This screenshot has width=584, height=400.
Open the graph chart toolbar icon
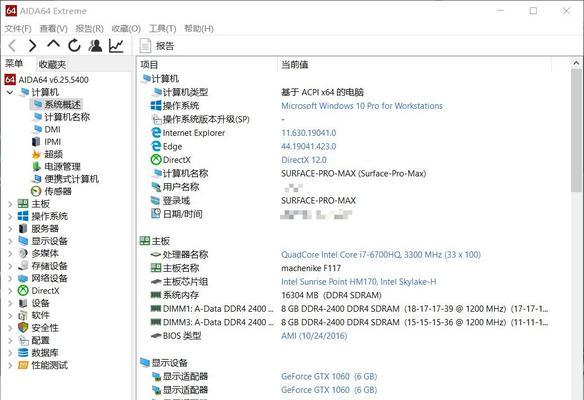tap(116, 45)
